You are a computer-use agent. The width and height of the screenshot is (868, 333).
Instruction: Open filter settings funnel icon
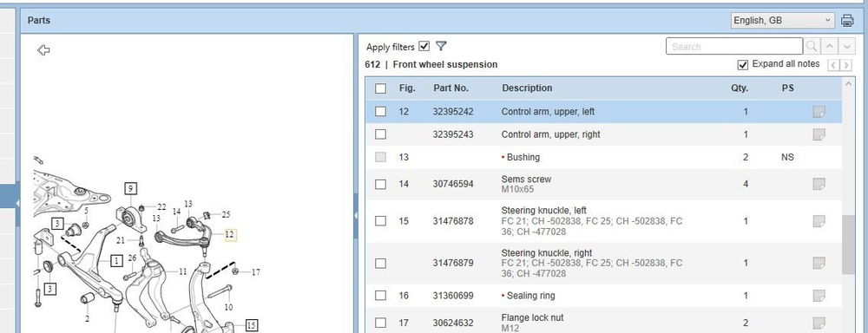(441, 47)
